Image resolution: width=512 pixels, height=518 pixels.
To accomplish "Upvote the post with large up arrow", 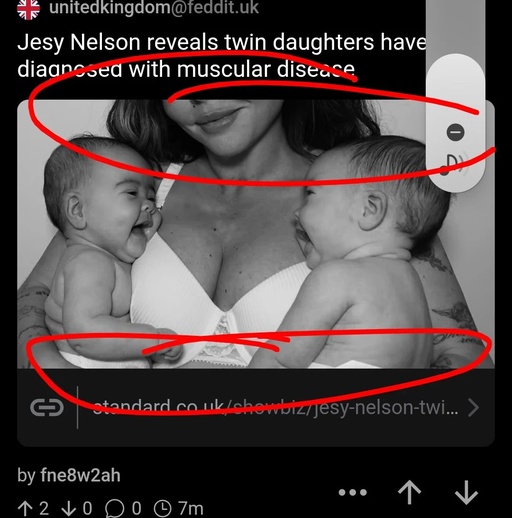I will [x=409, y=492].
